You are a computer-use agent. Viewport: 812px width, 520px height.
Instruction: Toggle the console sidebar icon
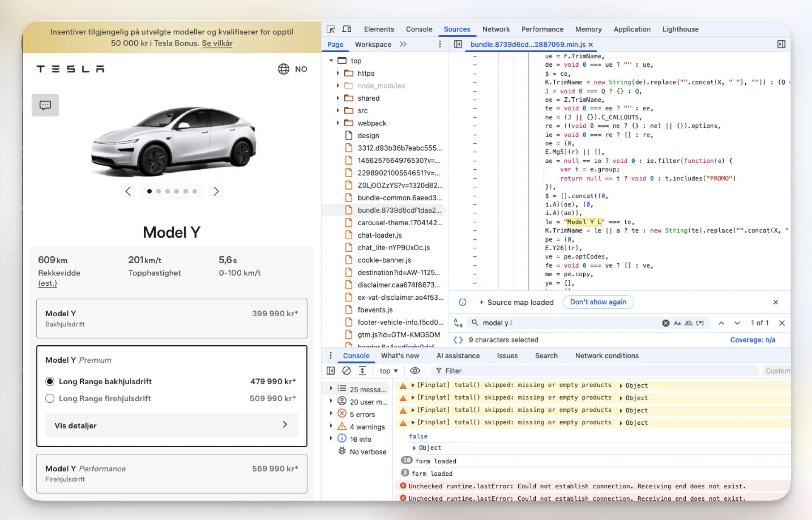331,371
